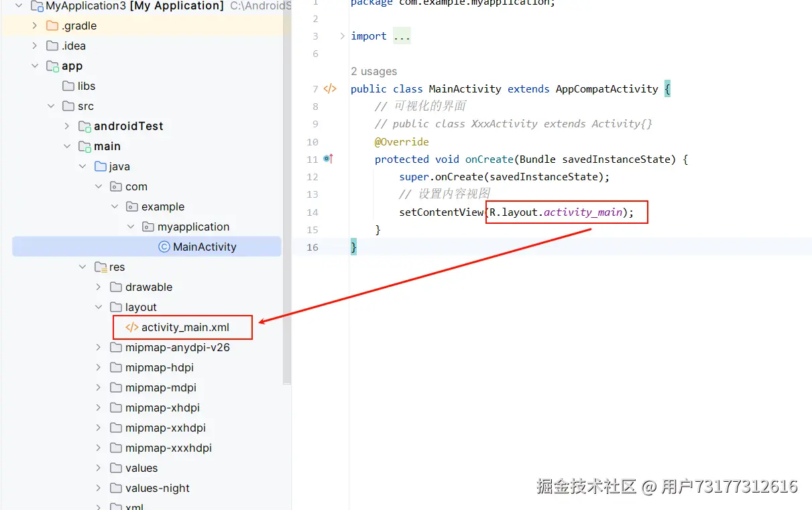Click the values folder icon
This screenshot has height=510, width=812.
117,468
